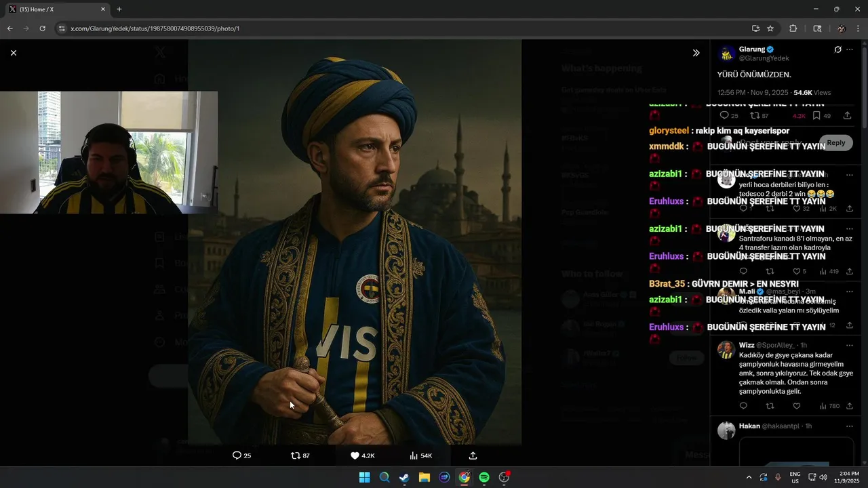Open the @SporAlley_ handle link
This screenshot has width=868, height=488.
click(x=776, y=345)
